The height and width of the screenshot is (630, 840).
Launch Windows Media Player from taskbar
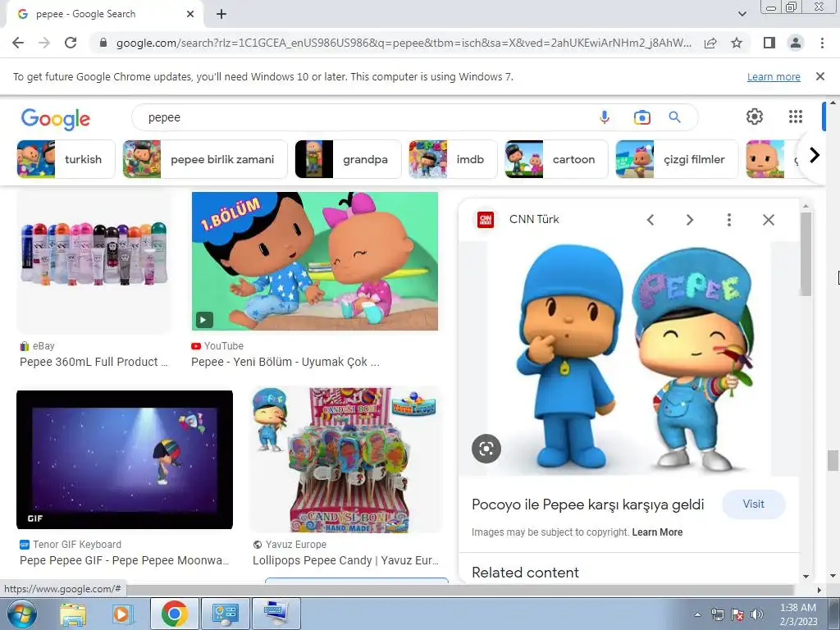121,614
